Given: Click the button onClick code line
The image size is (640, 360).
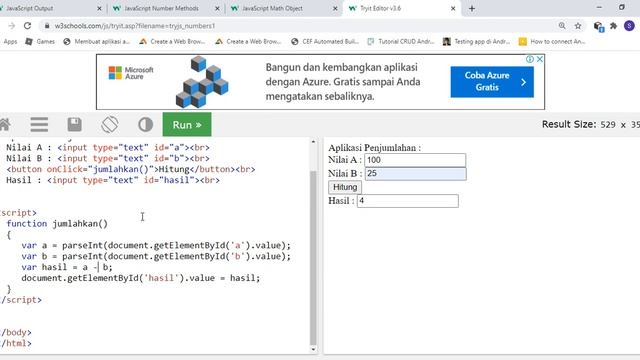Looking at the screenshot, I should 131,169.
